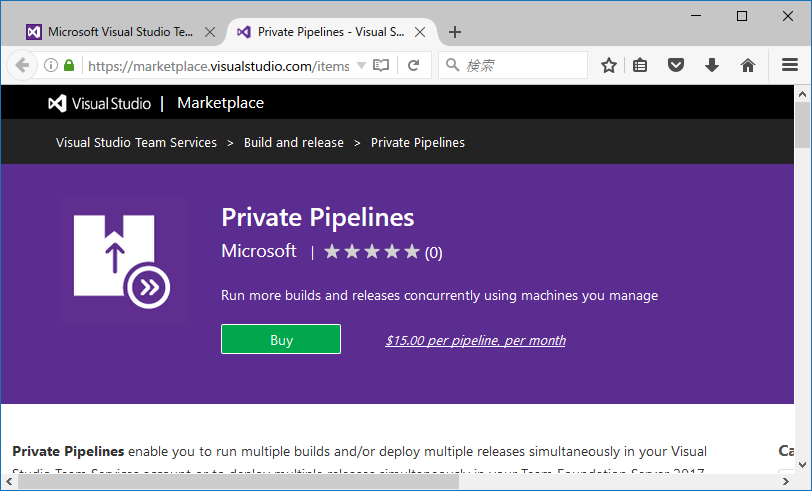
Task: Open the Microsoft publisher link
Action: point(259,251)
